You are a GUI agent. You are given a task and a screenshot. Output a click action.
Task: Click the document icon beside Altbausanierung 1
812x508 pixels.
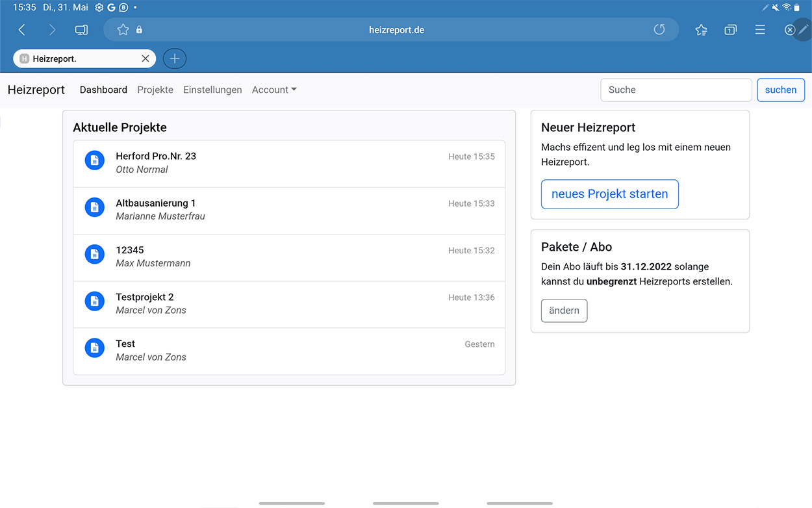point(95,207)
